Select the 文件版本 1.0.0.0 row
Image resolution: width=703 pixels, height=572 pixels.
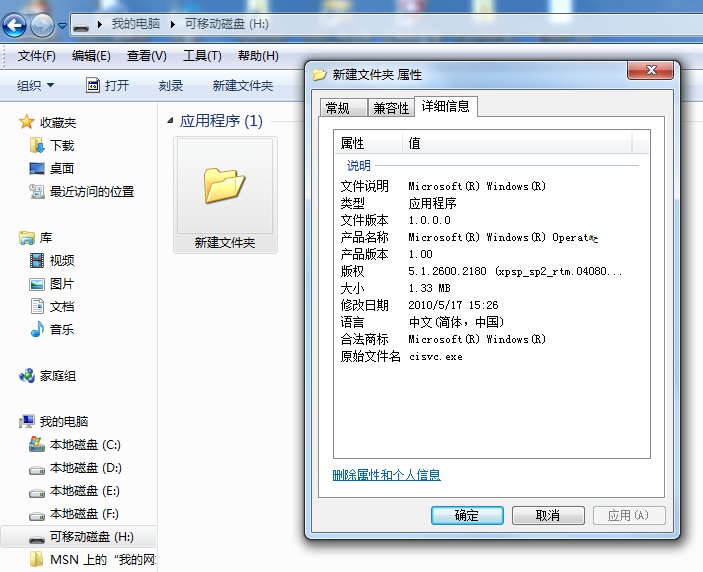[x=492, y=220]
